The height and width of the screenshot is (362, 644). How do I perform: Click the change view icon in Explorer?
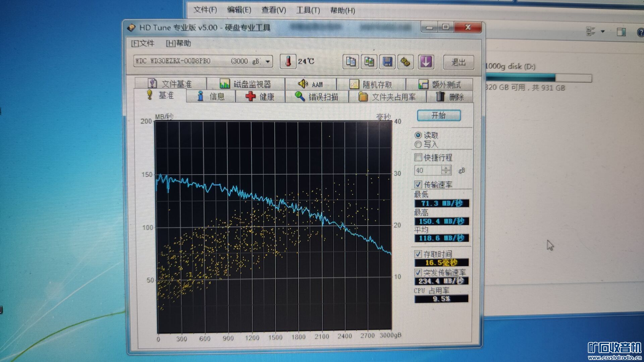(x=591, y=32)
